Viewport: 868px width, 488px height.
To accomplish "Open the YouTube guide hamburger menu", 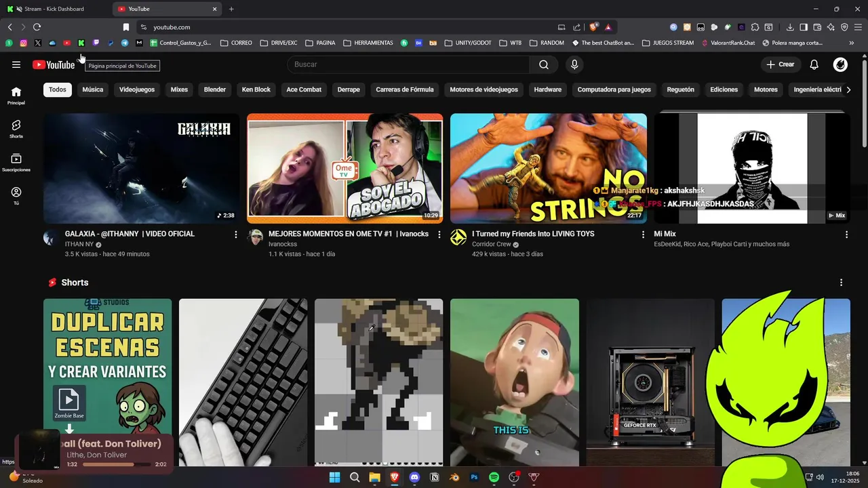I will (16, 64).
